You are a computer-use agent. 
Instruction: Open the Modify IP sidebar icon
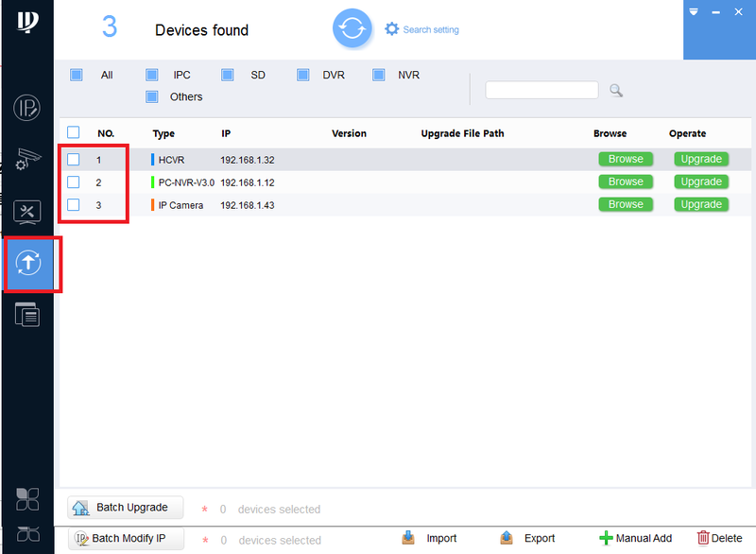pos(27,108)
